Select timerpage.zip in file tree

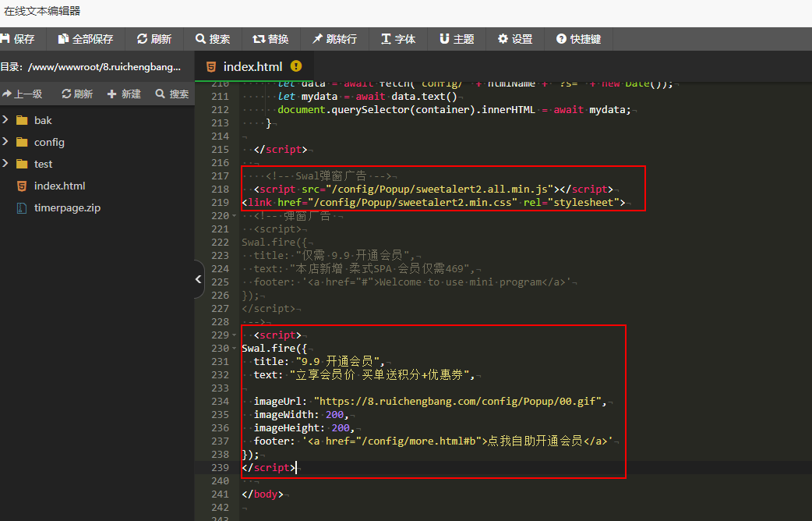pos(66,207)
